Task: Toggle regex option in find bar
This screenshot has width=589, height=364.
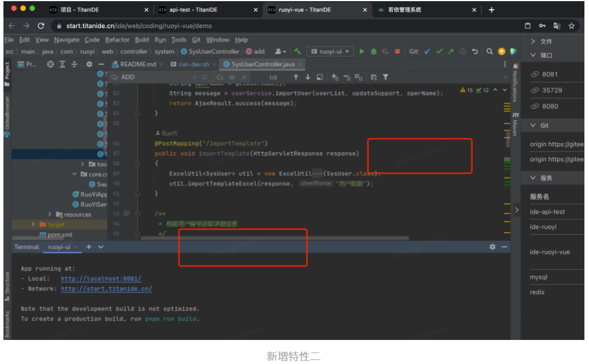Action: click(242, 77)
